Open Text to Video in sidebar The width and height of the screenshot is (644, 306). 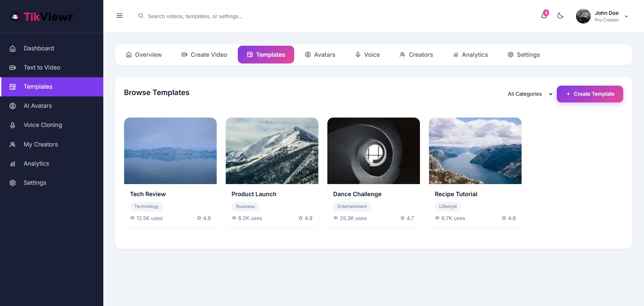(42, 68)
